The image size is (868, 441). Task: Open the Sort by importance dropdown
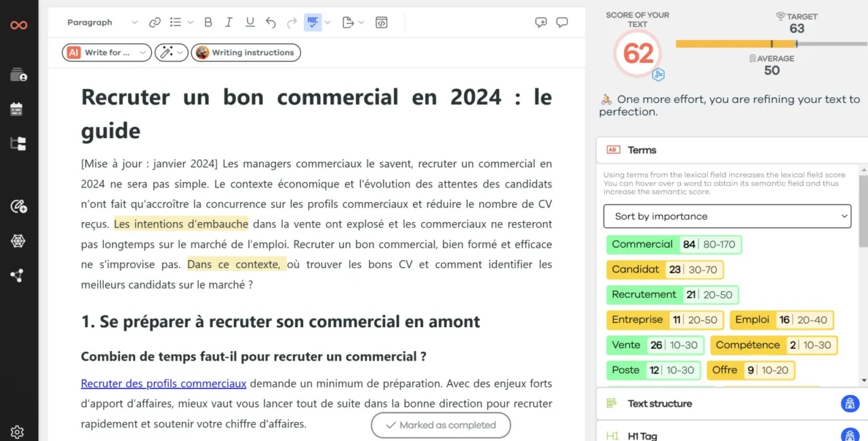click(x=727, y=216)
